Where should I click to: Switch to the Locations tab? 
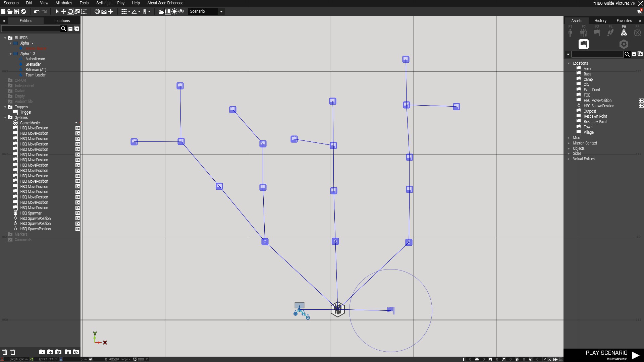62,21
